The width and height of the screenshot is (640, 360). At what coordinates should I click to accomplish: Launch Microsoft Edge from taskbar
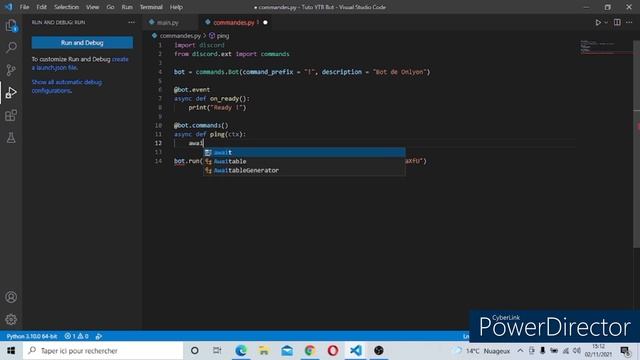241,351
